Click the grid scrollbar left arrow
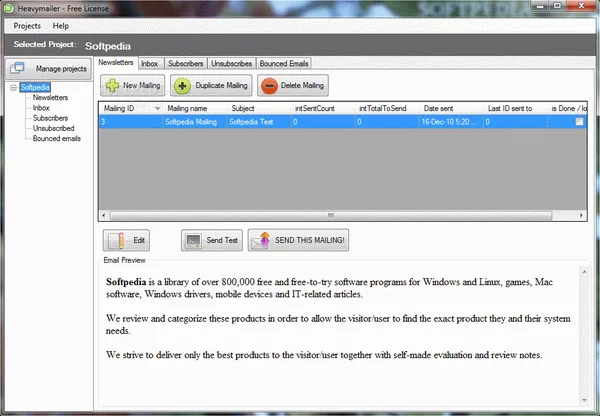Screen dimensions: 600x416 click(103, 215)
